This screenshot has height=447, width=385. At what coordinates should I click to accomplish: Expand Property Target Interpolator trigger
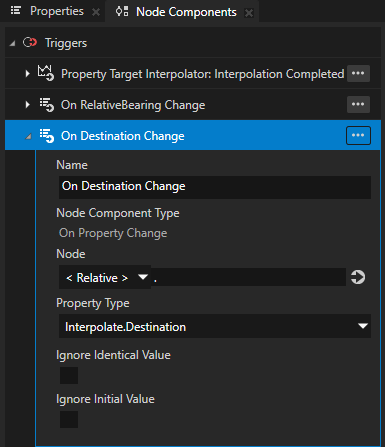[x=27, y=73]
